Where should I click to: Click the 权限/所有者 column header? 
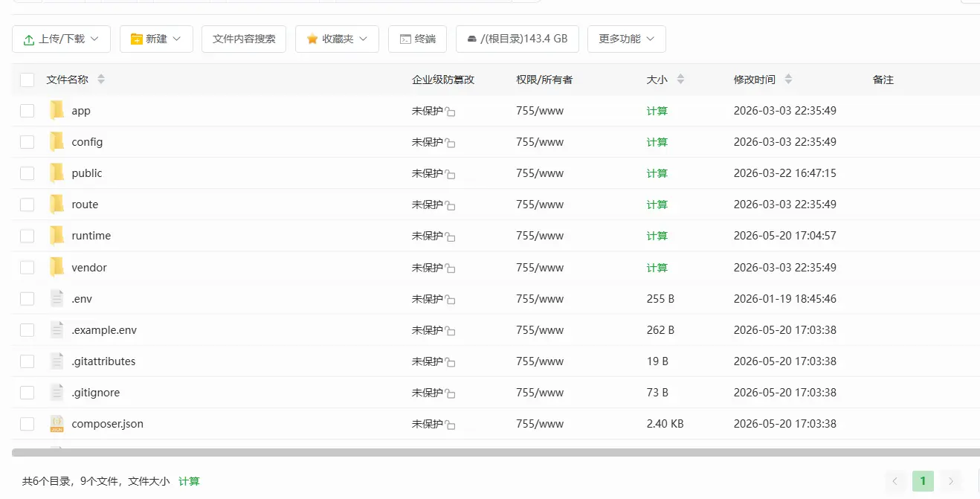(x=544, y=80)
